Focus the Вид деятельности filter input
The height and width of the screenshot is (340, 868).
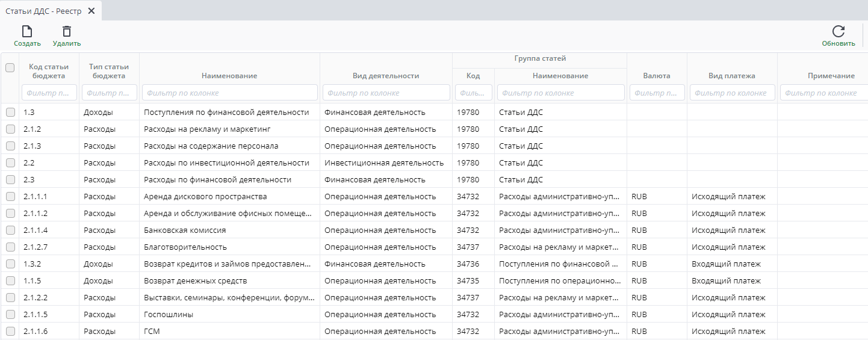386,93
